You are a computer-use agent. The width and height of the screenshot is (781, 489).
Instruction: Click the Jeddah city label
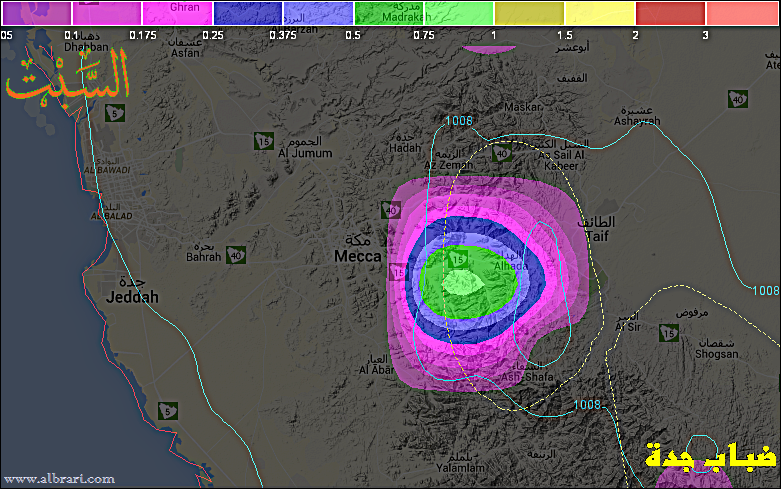click(x=132, y=297)
